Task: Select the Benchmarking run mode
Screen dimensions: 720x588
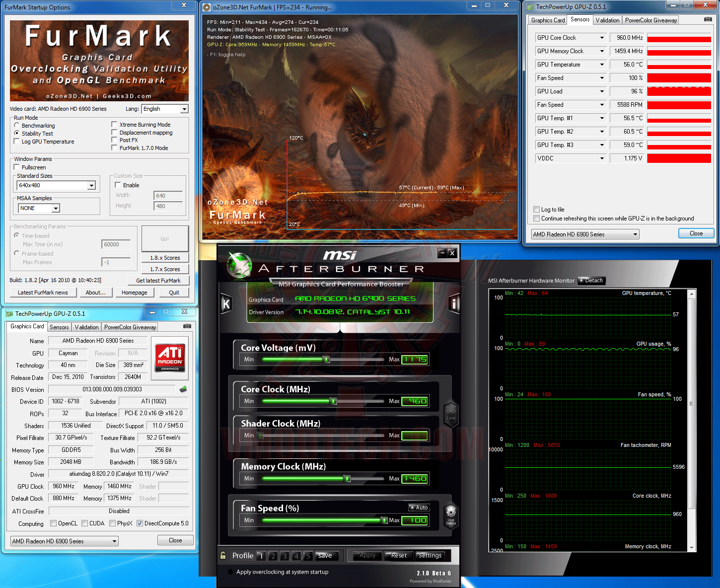Action: tap(17, 126)
